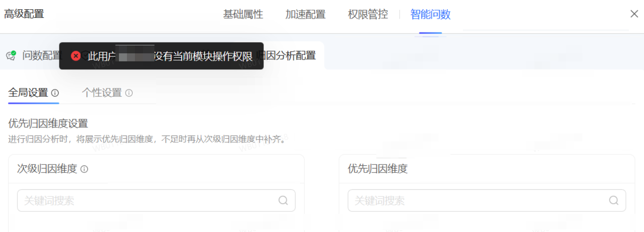
Task: Click search magnifier in 优先归因维度 panel
Action: click(614, 200)
